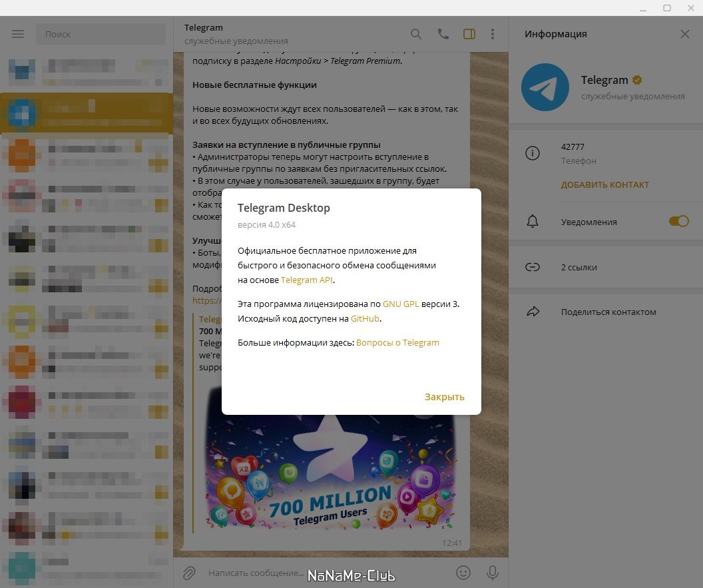Click версия 4.0 x64 text
Image resolution: width=703 pixels, height=588 pixels.
tap(266, 224)
